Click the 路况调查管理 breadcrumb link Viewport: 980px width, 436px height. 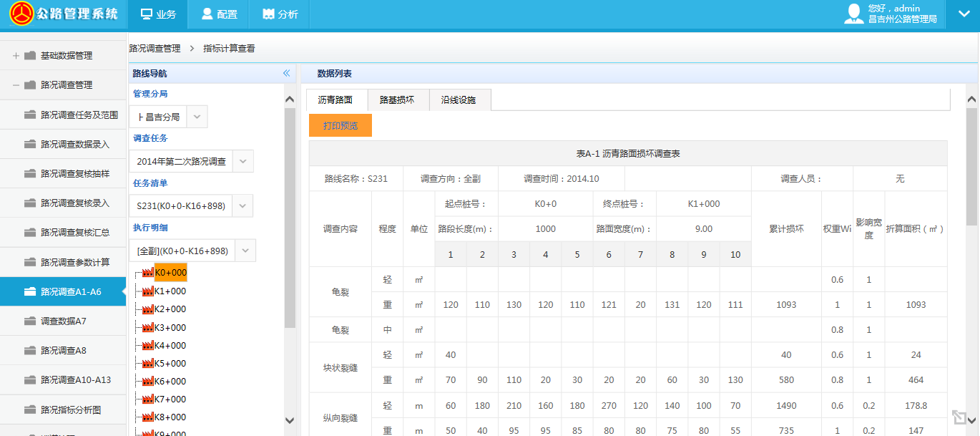(x=155, y=49)
